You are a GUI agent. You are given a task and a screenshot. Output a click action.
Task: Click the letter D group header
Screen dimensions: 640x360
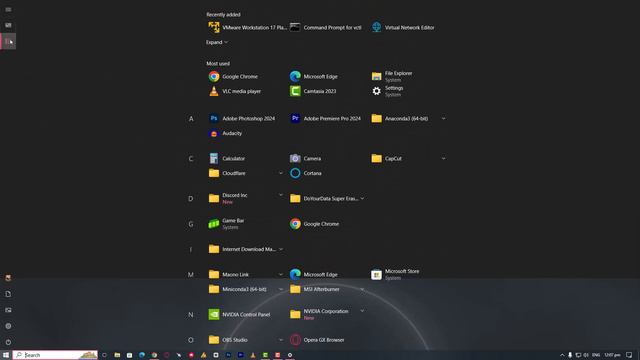191,199
